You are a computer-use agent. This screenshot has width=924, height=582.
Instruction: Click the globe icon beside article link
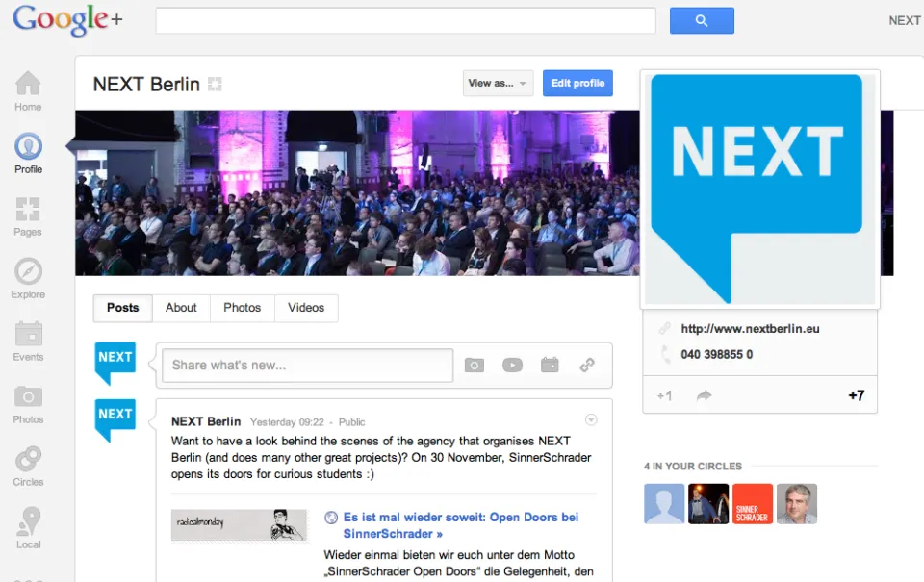(x=331, y=518)
